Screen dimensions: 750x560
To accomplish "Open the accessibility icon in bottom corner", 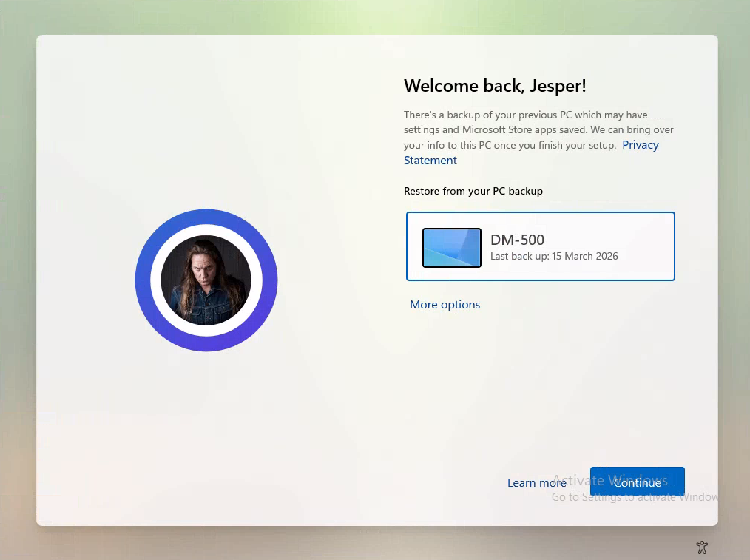I will click(702, 547).
